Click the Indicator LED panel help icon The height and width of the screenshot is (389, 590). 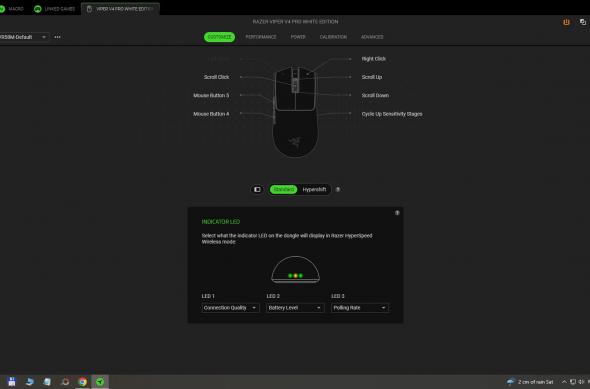tap(397, 213)
